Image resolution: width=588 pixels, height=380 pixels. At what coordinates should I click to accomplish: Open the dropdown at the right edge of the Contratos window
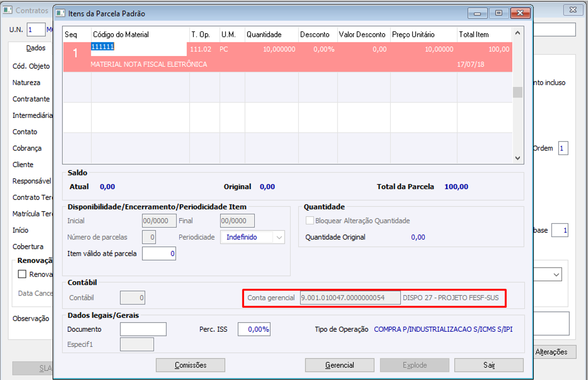tap(556, 275)
